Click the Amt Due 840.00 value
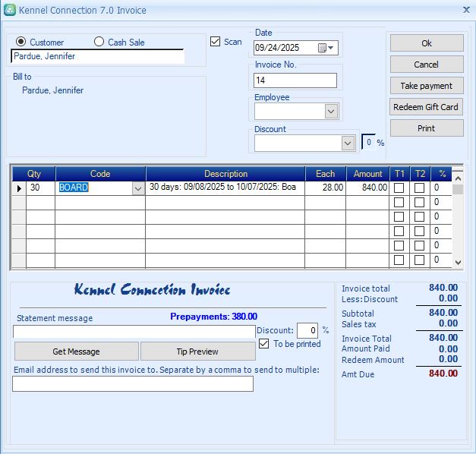The height and width of the screenshot is (454, 476). tap(443, 374)
